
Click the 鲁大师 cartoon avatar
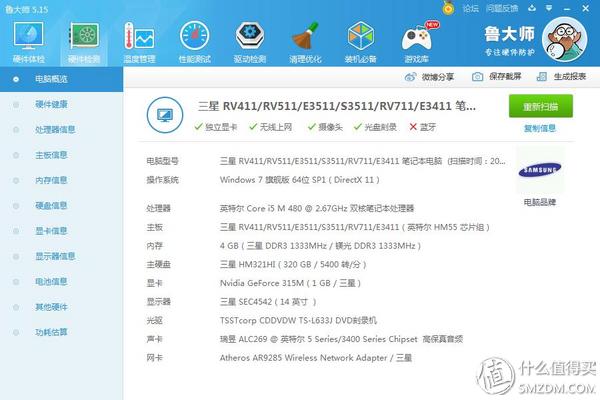pos(565,40)
